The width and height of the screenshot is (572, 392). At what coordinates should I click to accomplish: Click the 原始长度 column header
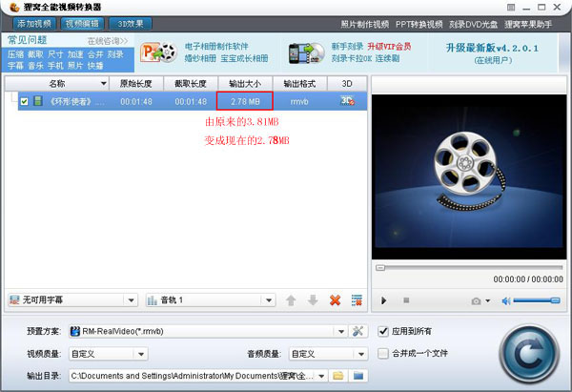(136, 84)
